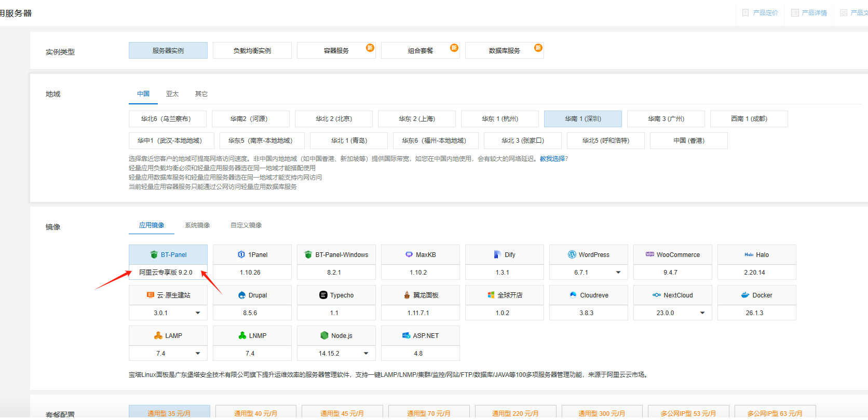Select 通用型 40 元/月 plan
Viewport: 868px width, 420px height.
click(255, 413)
